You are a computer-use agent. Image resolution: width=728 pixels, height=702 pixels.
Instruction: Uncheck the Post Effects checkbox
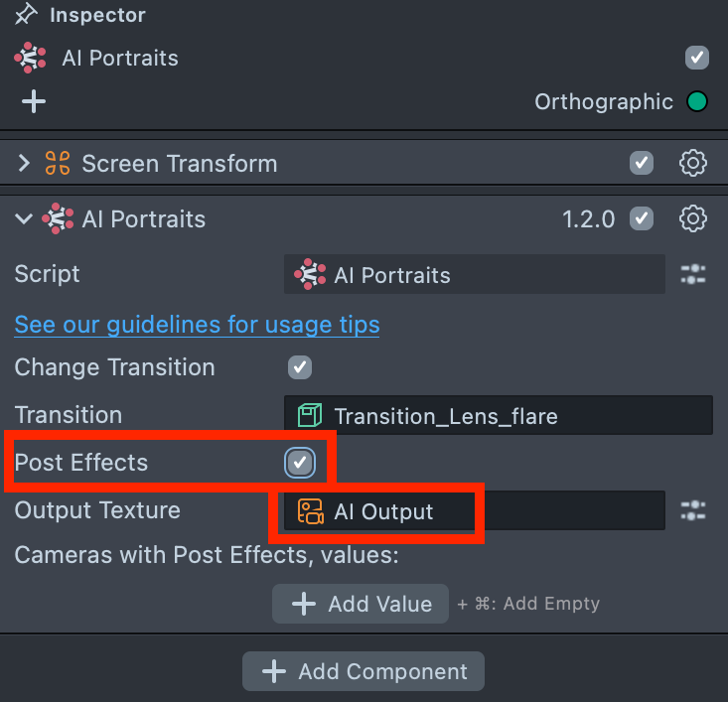[x=300, y=463]
